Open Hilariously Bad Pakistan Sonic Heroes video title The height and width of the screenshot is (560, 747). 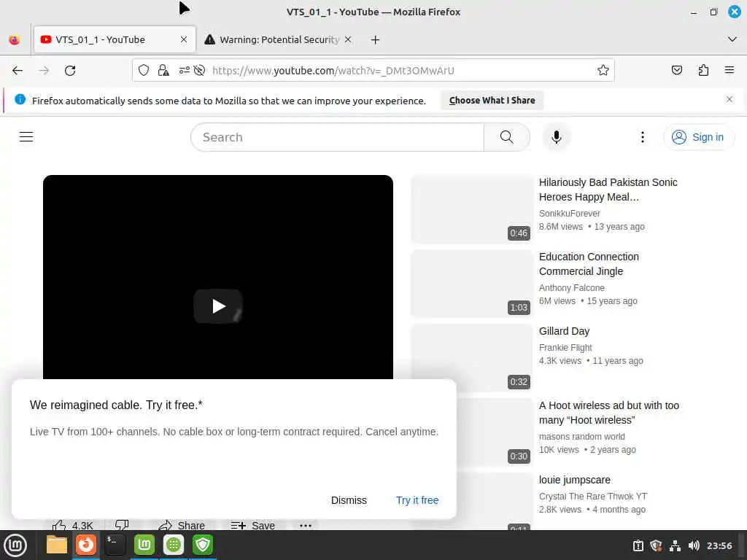(x=608, y=190)
